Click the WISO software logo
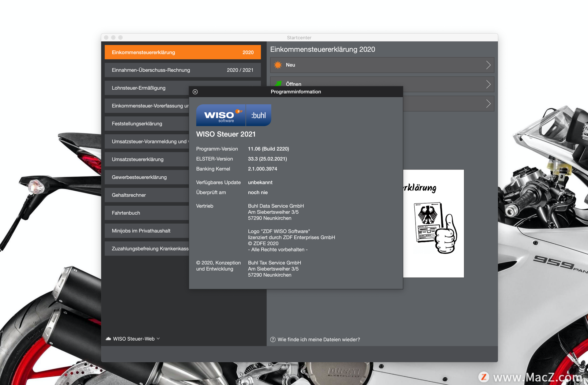588x385 pixels. click(221, 115)
